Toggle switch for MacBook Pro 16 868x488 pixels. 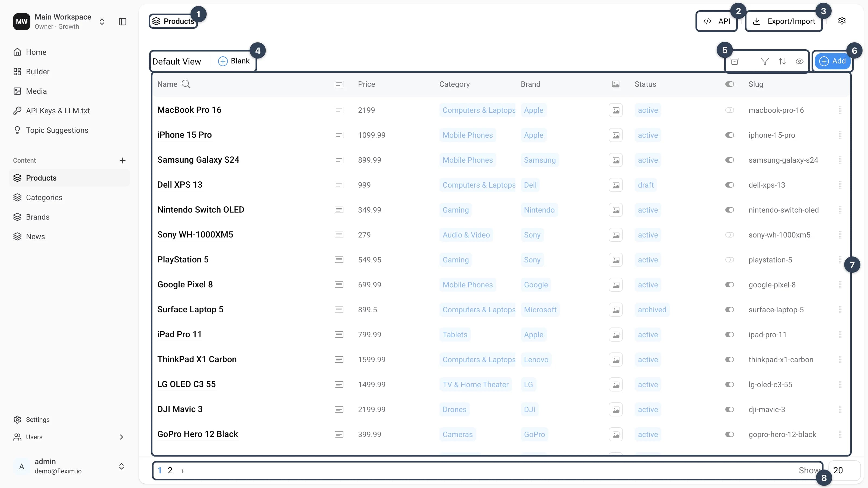(x=729, y=110)
